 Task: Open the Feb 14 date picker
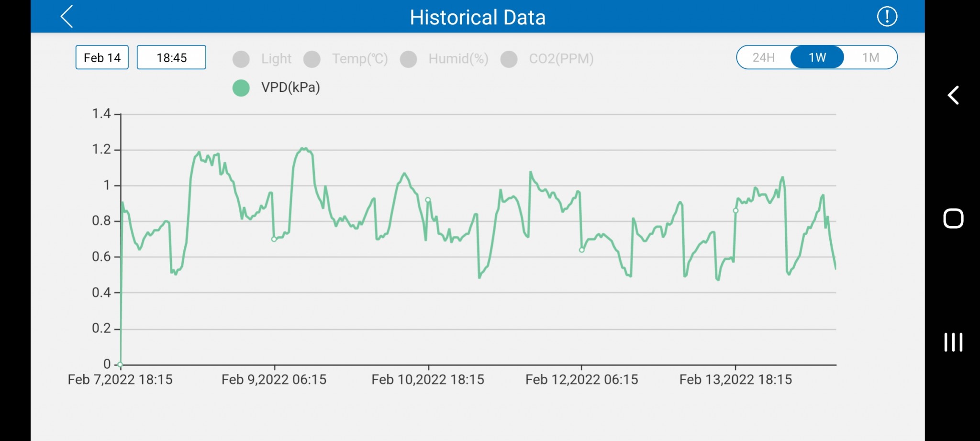coord(102,57)
